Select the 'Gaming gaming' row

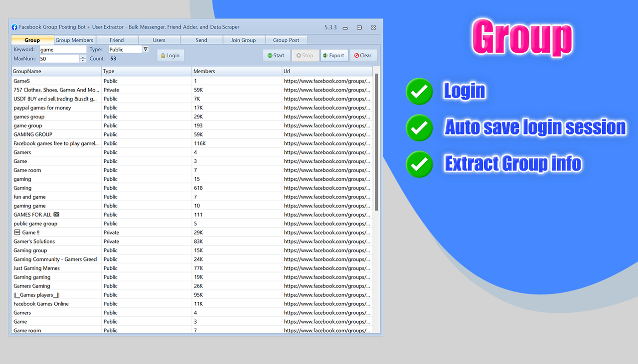pos(192,277)
